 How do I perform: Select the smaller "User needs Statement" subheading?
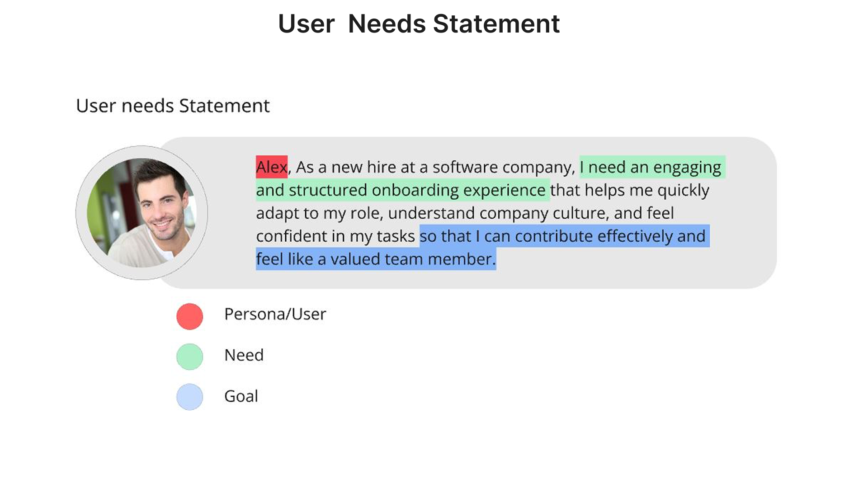tap(173, 106)
